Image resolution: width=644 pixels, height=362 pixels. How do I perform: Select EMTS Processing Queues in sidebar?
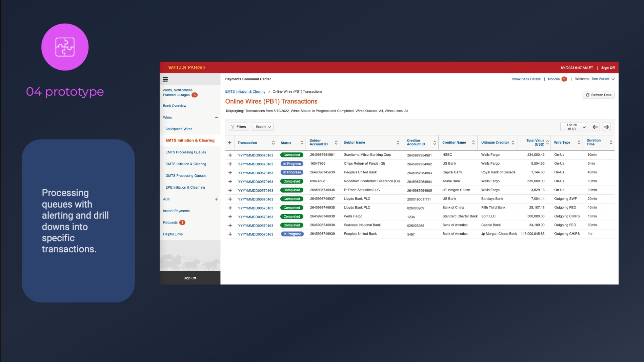pyautogui.click(x=185, y=152)
